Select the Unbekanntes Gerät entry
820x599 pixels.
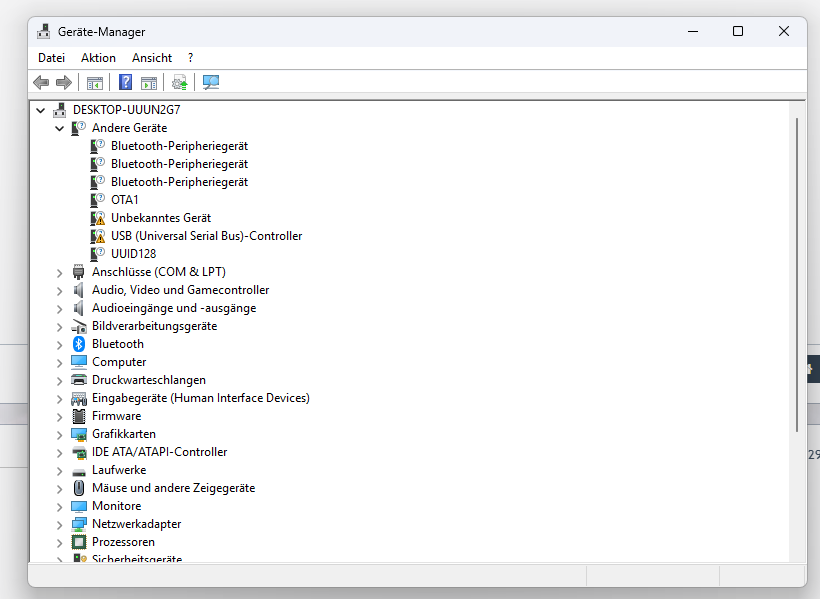click(161, 218)
